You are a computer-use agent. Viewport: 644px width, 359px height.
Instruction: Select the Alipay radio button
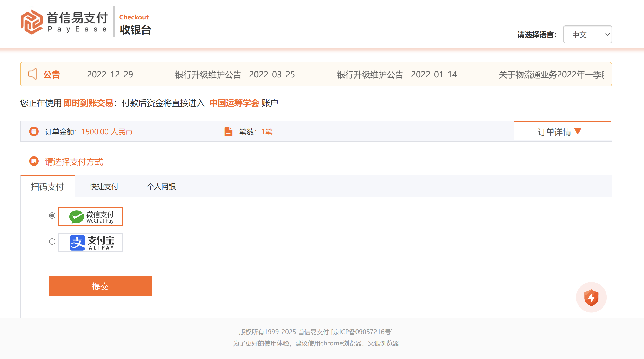point(52,241)
